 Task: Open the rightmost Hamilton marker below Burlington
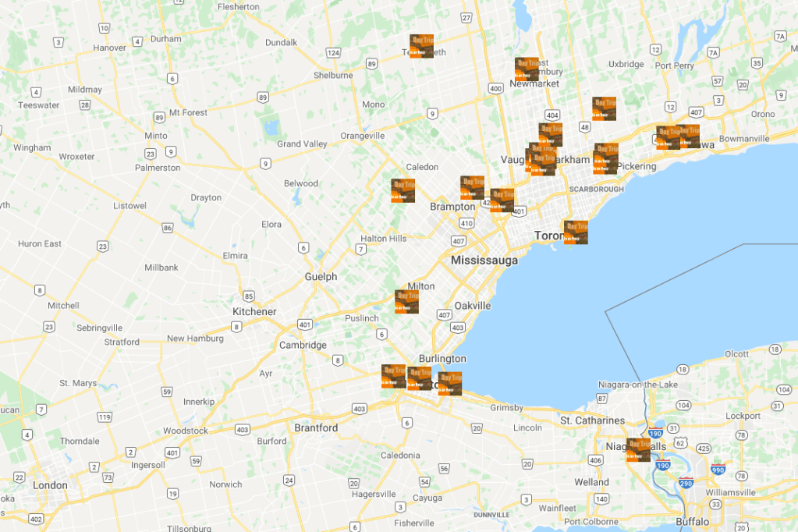449,383
